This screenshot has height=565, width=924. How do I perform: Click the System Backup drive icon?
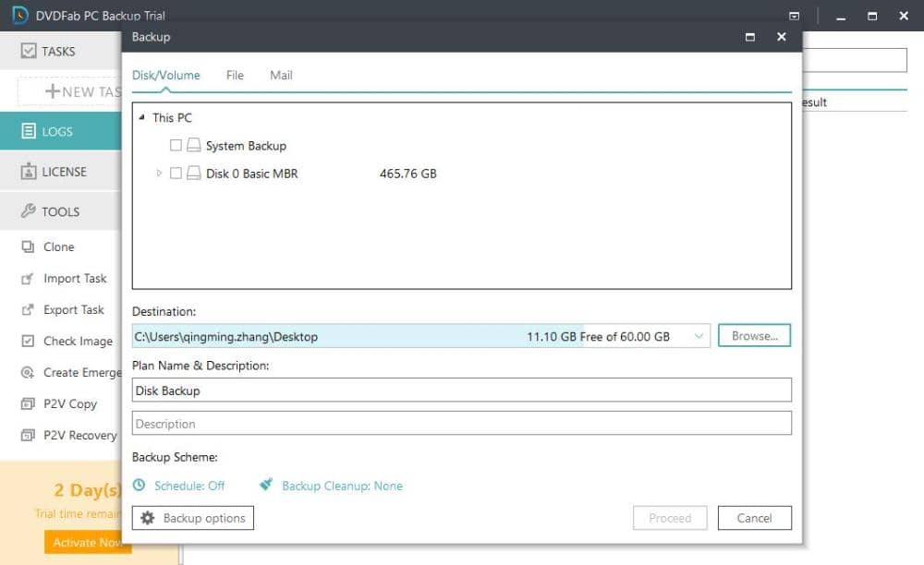pyautogui.click(x=194, y=145)
